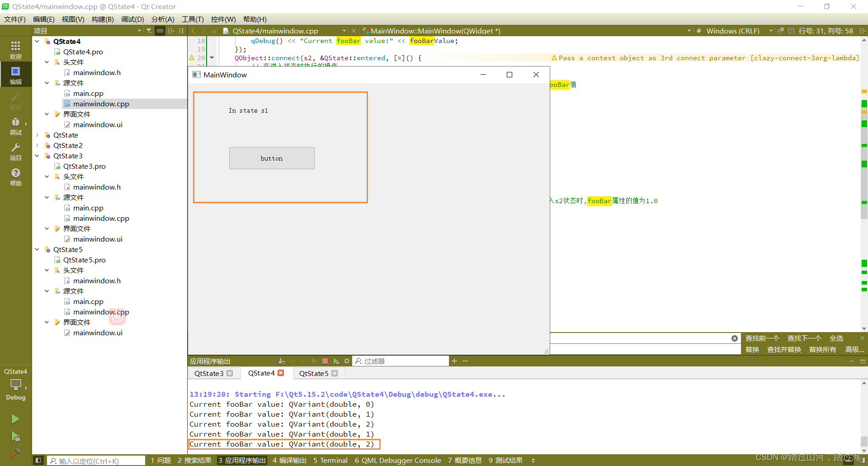Viewport: 868px width, 466px height.
Task: Open the file encoding '#' selector
Action: tap(698, 31)
